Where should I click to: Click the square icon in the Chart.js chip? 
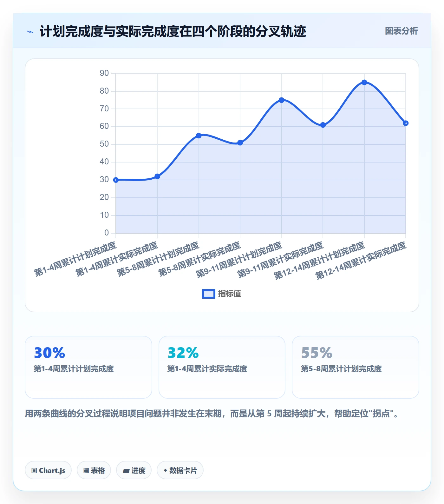pyautogui.click(x=34, y=471)
